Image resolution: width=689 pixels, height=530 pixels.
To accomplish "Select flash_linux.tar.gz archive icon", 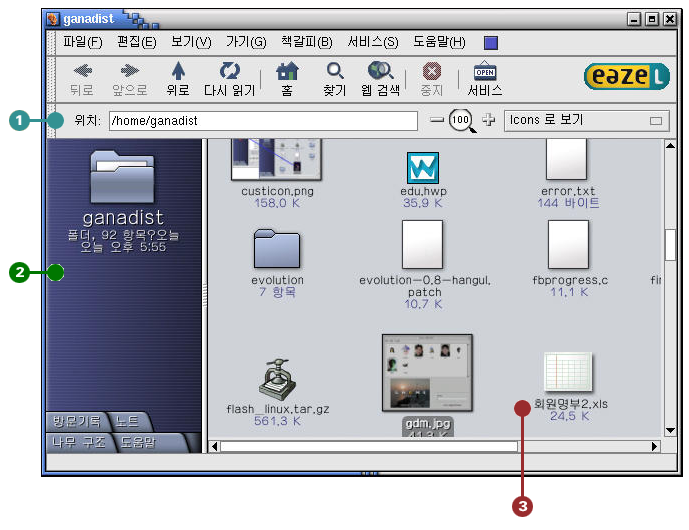I will click(277, 379).
